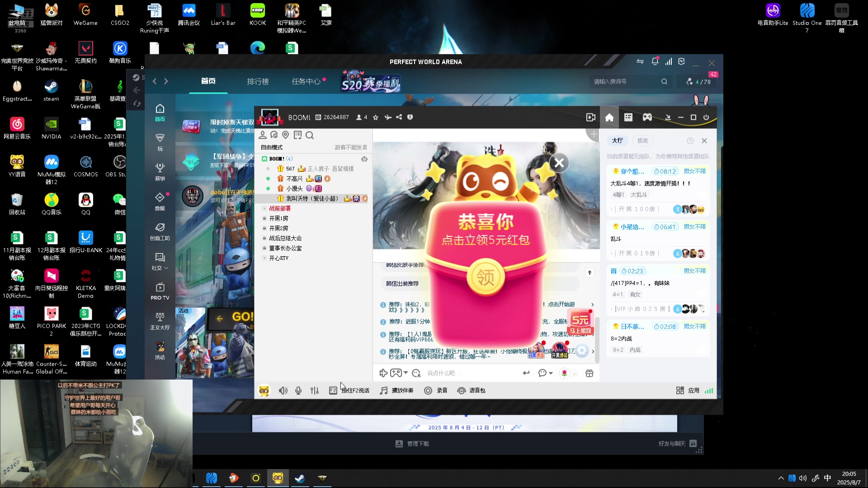The width and height of the screenshot is (868, 488).
Task: Open 数据 icon in Arena sidebar
Action: click(160, 202)
